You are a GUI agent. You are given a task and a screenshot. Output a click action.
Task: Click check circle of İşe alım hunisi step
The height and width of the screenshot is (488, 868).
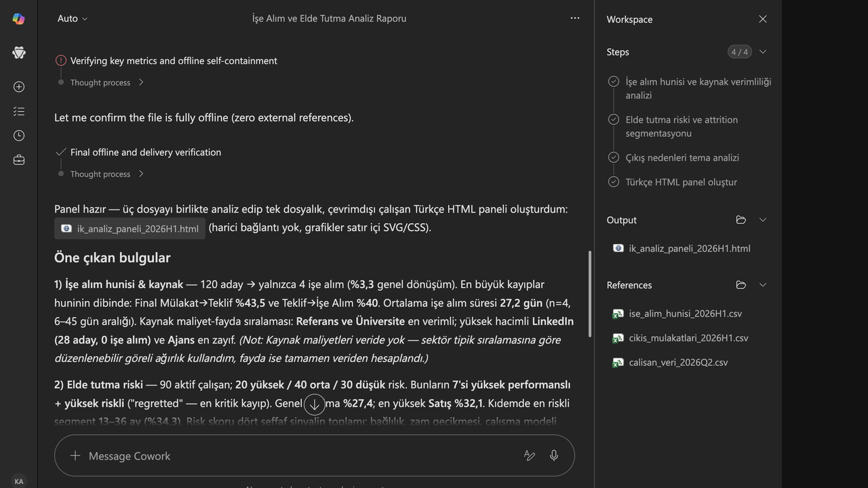tap(614, 81)
